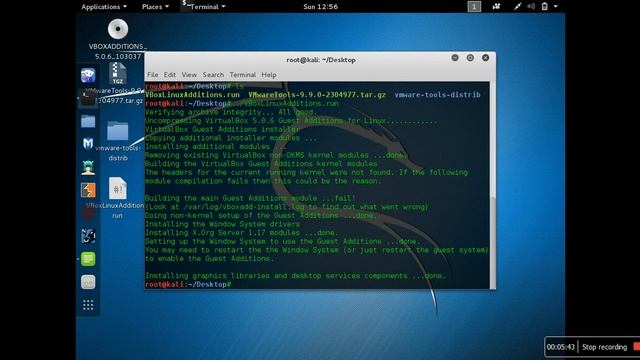
Task: Select the VMwareTools tar.gz archive icon
Action: tap(118, 73)
